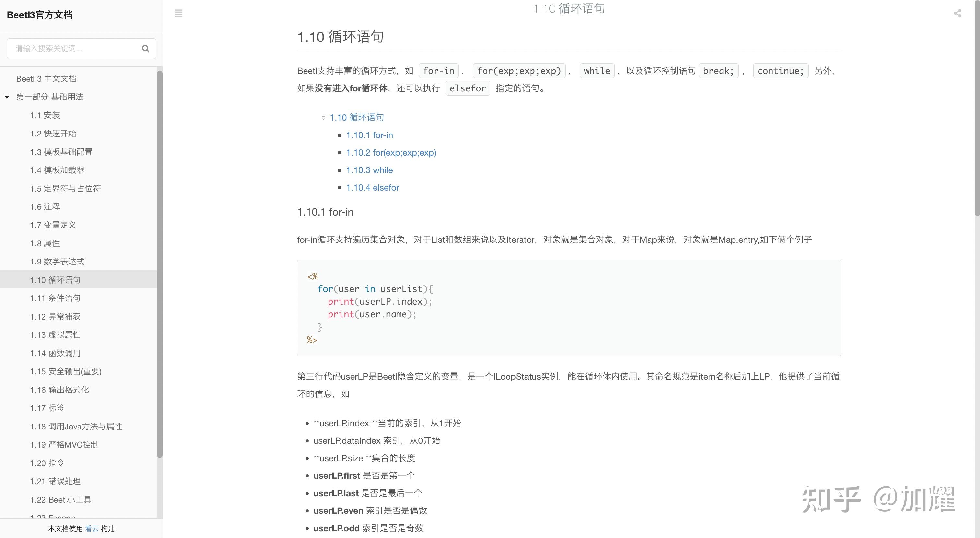Click the 看云 link in the footer

coord(92,529)
